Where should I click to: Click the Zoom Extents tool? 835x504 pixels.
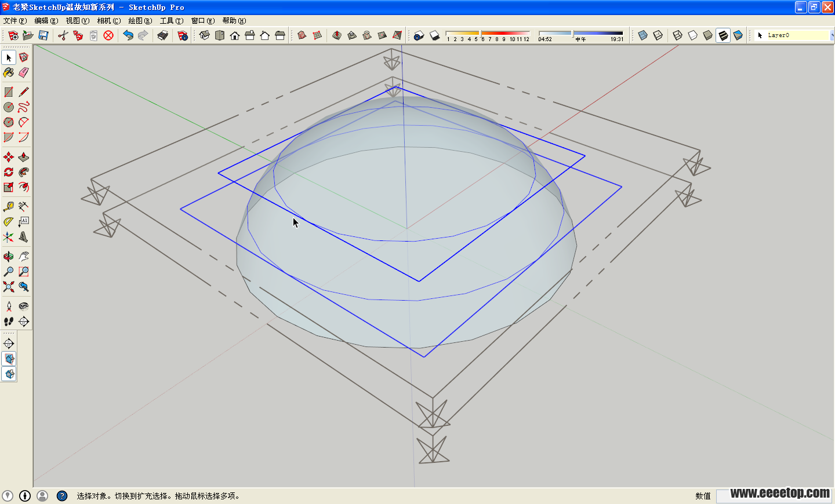9,287
